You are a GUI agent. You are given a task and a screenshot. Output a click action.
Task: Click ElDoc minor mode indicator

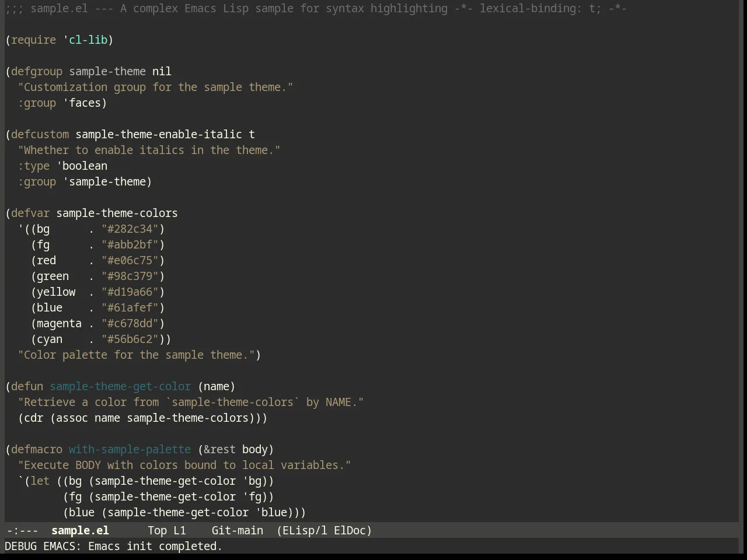[350, 530]
